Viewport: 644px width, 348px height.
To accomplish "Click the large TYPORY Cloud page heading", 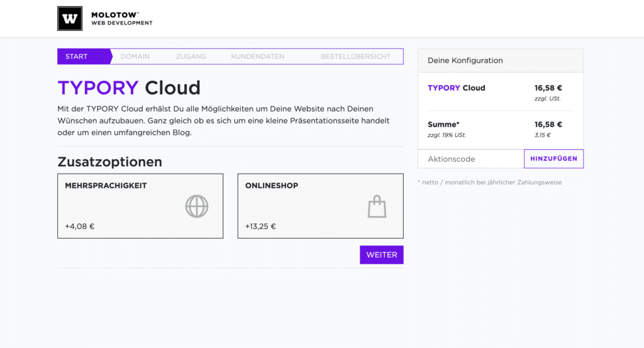I will click(x=129, y=87).
